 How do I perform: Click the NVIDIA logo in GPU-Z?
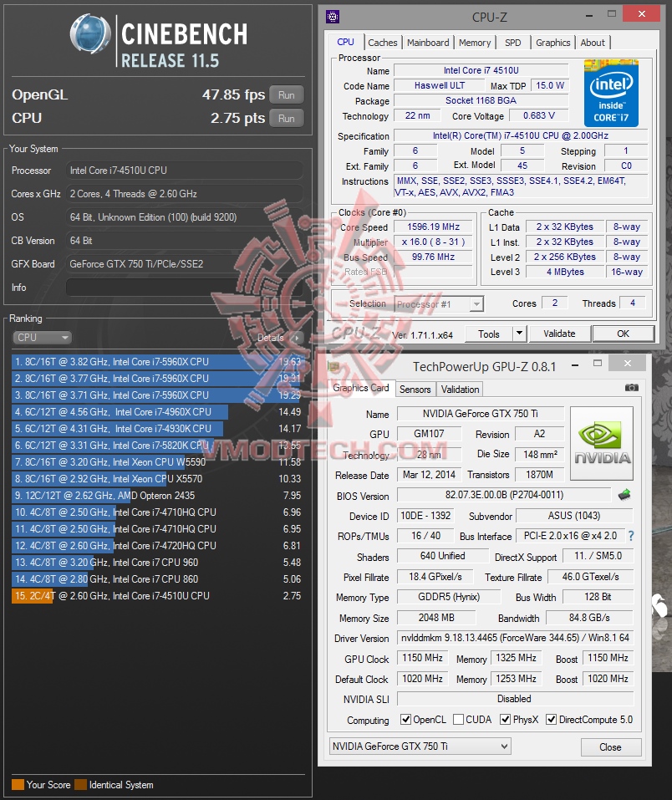[x=602, y=443]
